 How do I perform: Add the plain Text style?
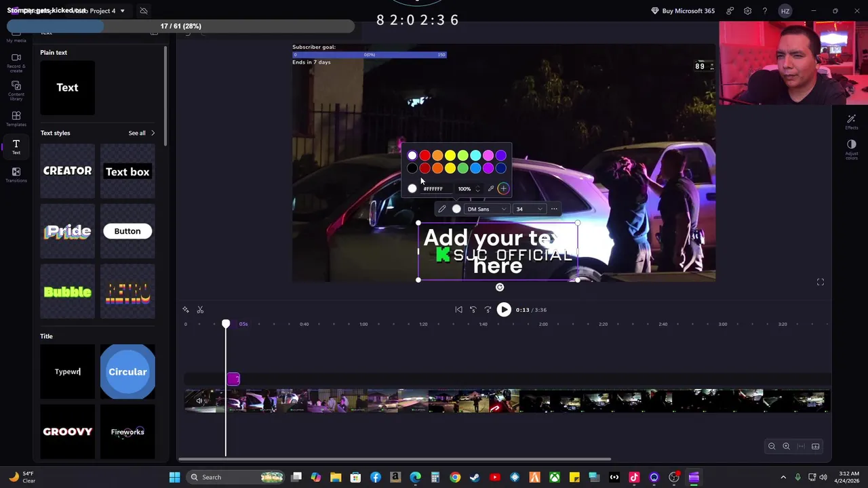pyautogui.click(x=67, y=87)
